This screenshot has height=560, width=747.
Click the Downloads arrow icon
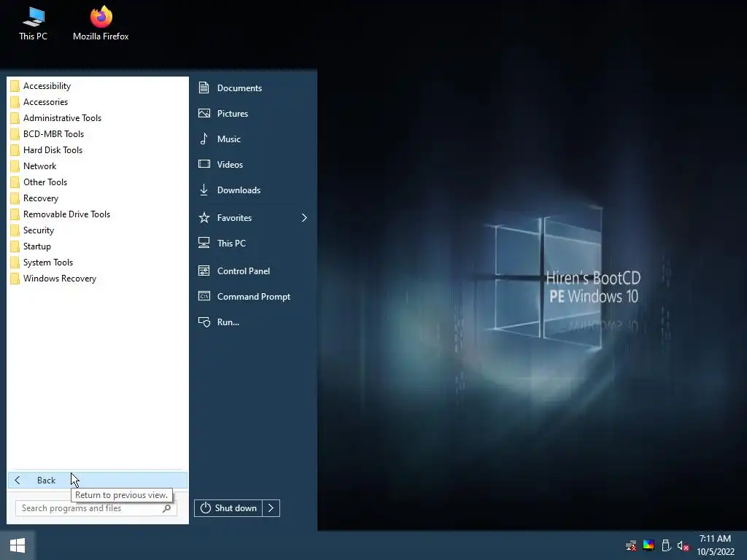click(x=204, y=190)
